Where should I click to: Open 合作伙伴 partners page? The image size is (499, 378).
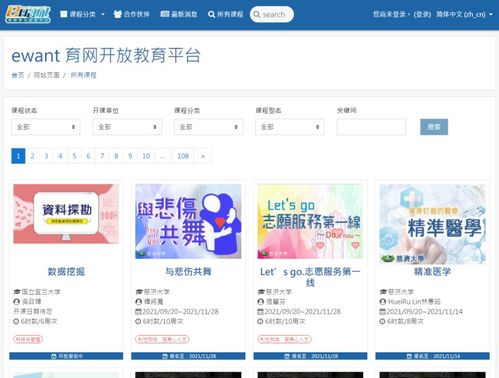(x=131, y=14)
